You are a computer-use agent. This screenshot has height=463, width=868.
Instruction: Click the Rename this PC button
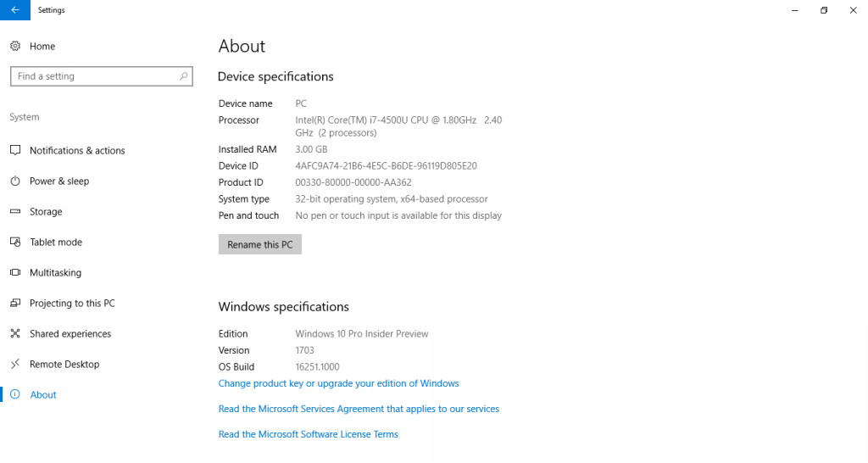click(x=260, y=244)
